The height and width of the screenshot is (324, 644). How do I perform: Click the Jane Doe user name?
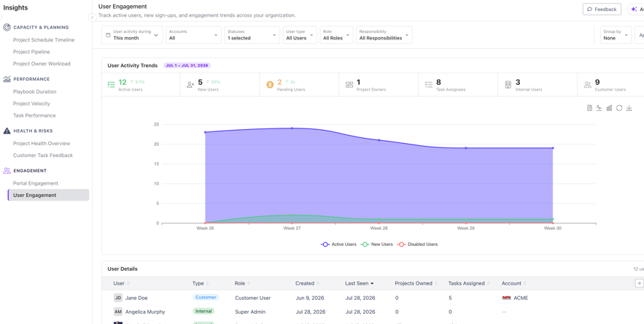click(x=136, y=298)
